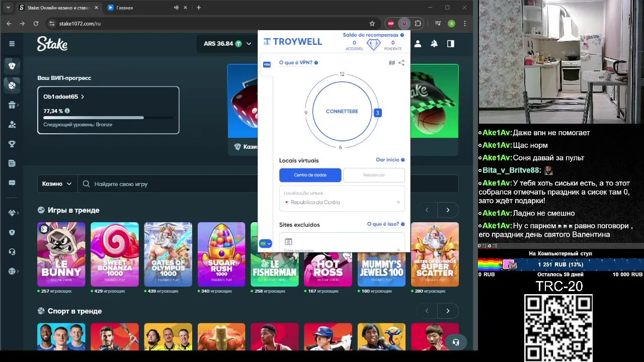
Task: Click the AdBlock Plus extension icon
Action: [x=390, y=23]
